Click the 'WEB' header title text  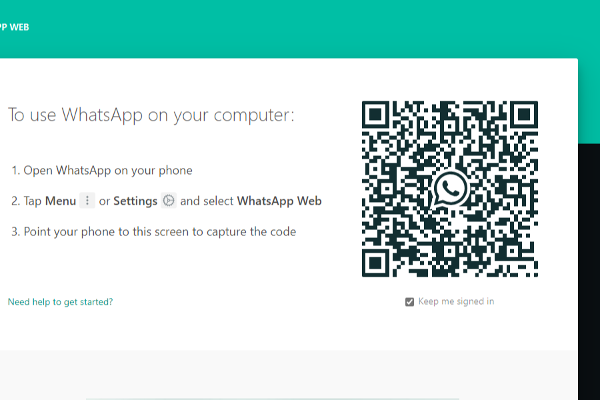point(16,27)
